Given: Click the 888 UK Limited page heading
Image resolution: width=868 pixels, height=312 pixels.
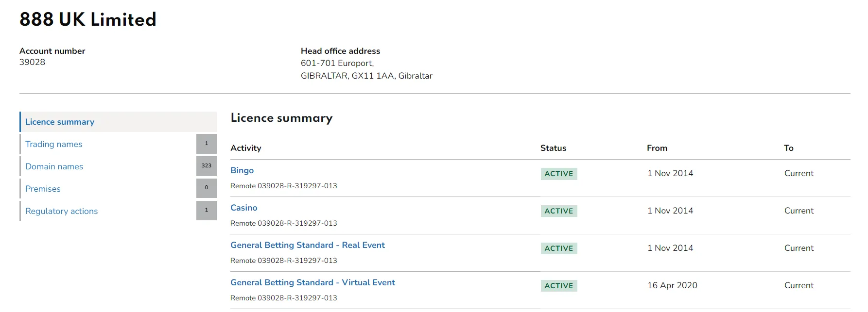Looking at the screenshot, I should coord(88,19).
